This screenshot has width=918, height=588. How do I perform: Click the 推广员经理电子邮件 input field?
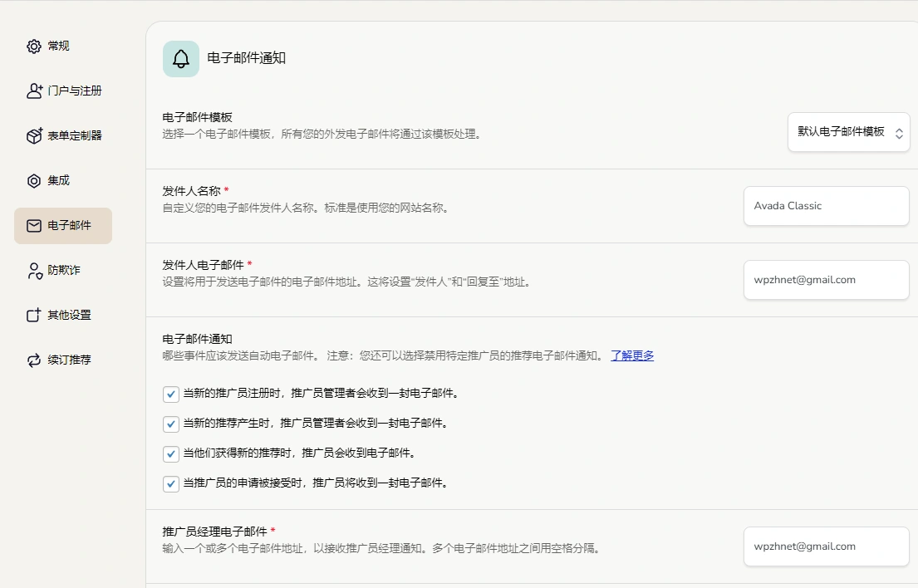pos(826,546)
